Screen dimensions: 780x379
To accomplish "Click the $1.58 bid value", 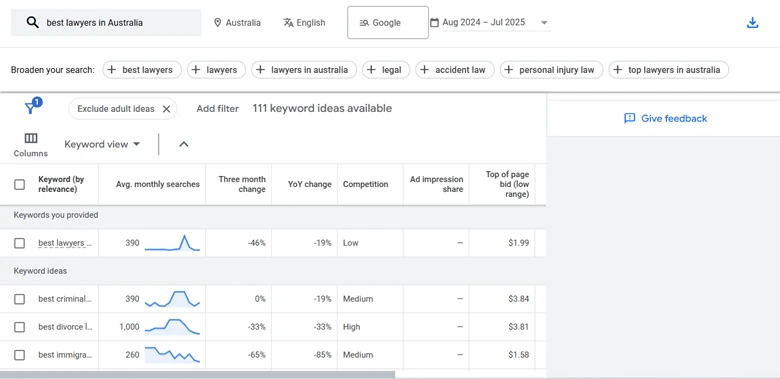I will 518,355.
